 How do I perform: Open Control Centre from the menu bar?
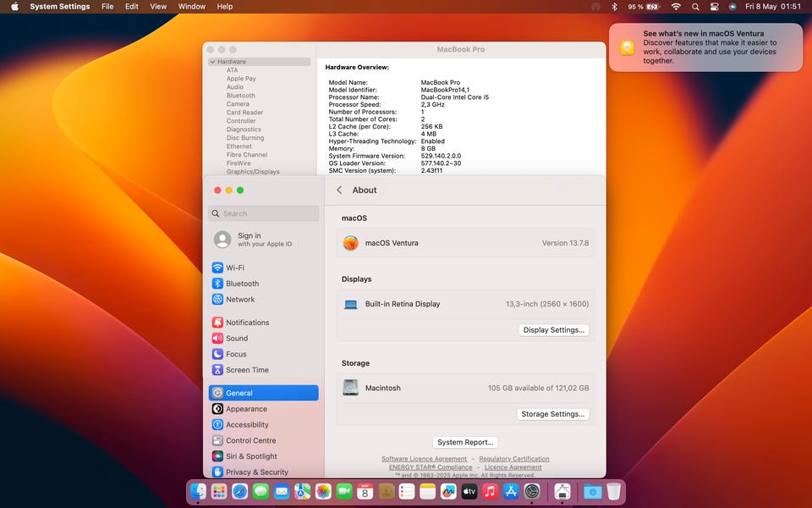point(714,7)
